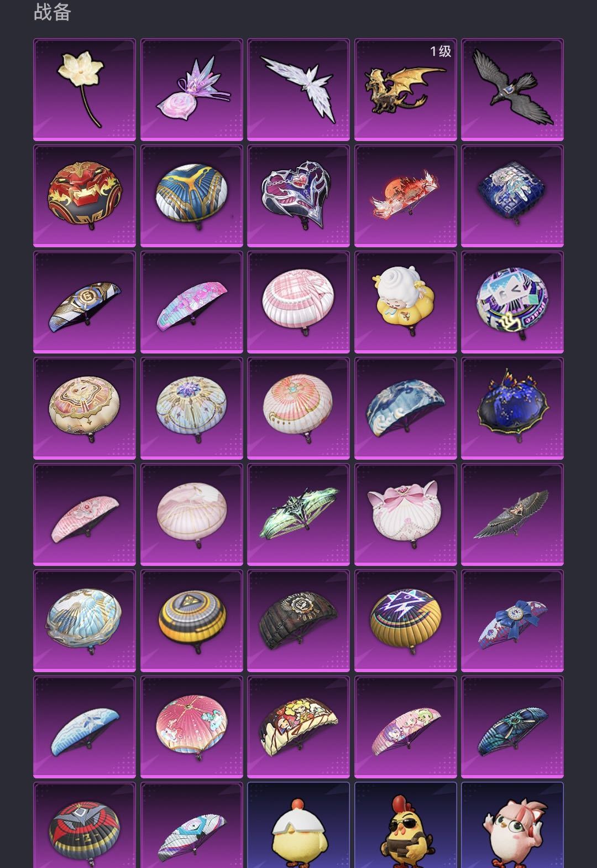This screenshot has height=868, width=597.
Task: Choose the yellow parachute with purple star
Action: [406, 621]
